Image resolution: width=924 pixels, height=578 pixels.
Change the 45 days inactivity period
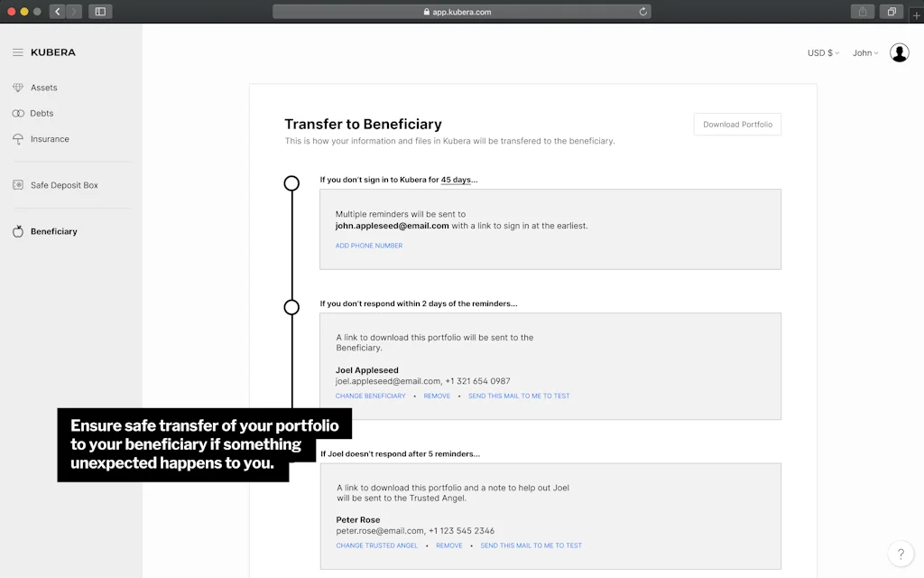456,180
